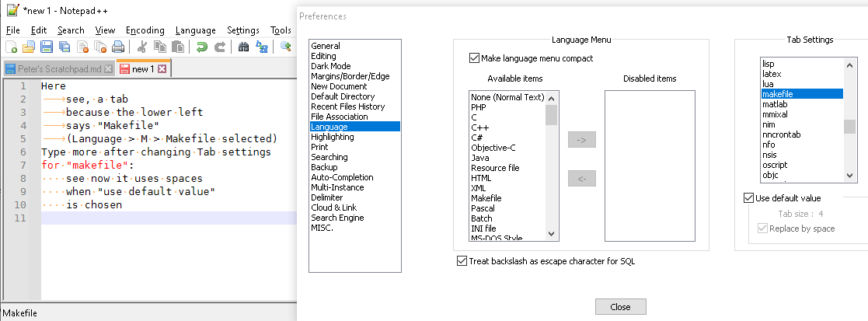The height and width of the screenshot is (321, 868).
Task: Click the Available items scrollbar thumb
Action: pos(552,114)
